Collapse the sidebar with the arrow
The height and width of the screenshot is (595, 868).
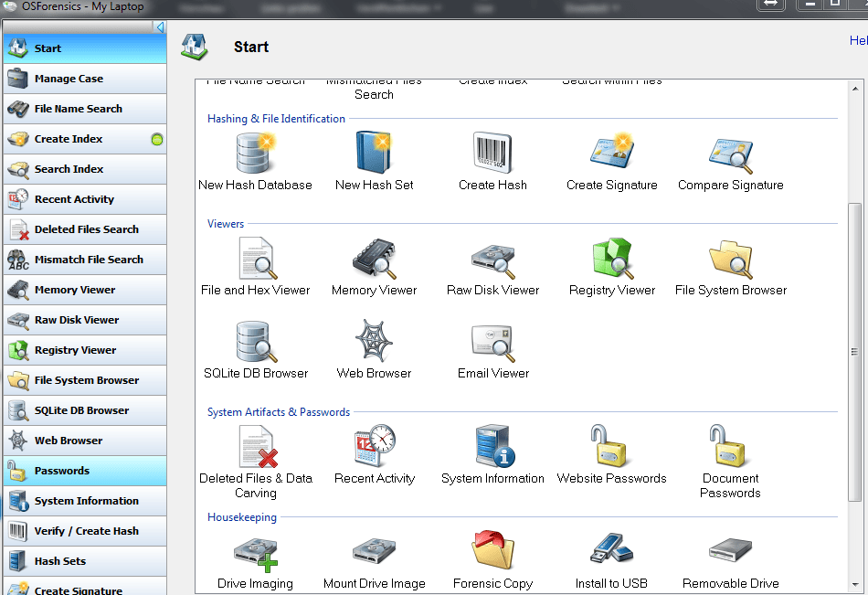coord(160,27)
